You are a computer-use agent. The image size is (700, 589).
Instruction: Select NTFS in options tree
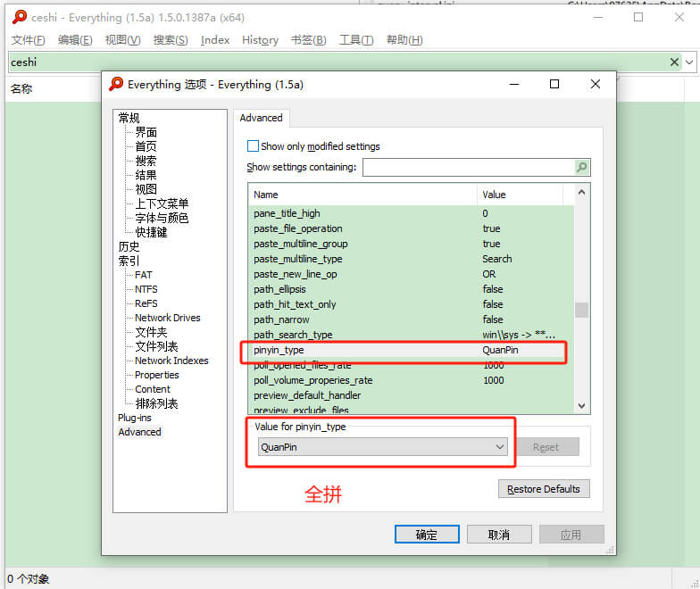146,289
